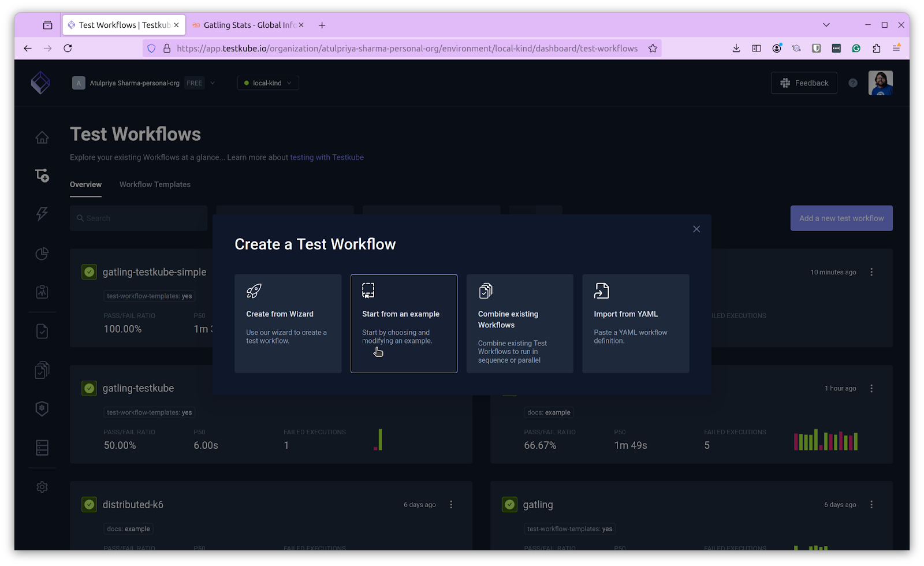Click the Combine existing Workflows documents icon

point(486,291)
